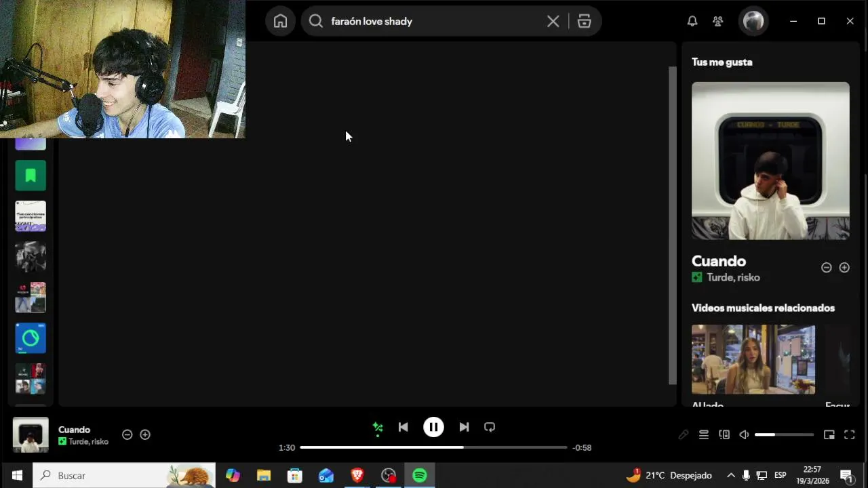Click the search magnifier icon
868x488 pixels.
(x=315, y=21)
